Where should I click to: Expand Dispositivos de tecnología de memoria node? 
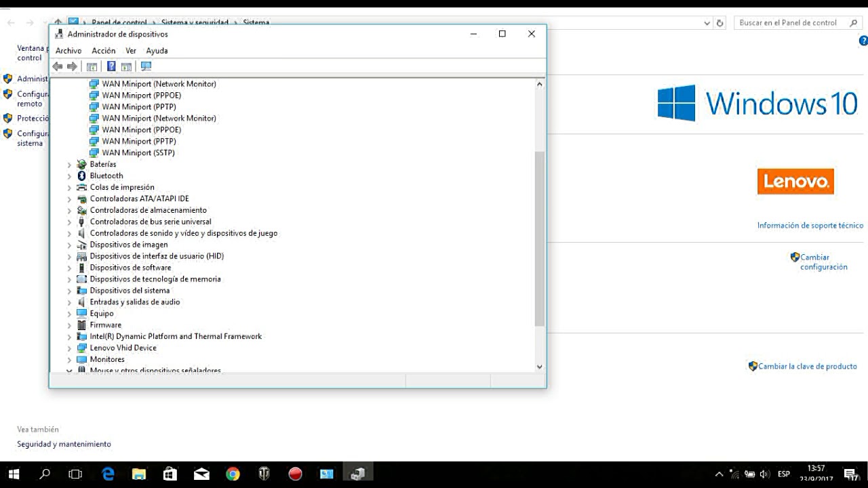(x=69, y=279)
